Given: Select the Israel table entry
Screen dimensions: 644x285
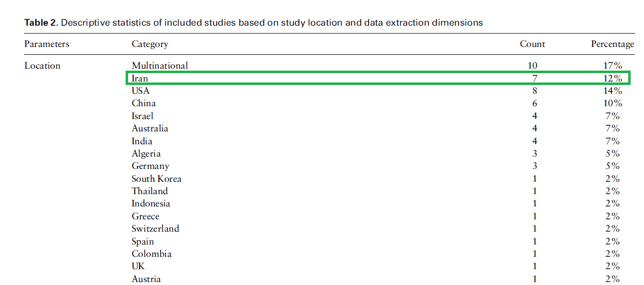Looking at the screenshot, I should click(x=142, y=116).
